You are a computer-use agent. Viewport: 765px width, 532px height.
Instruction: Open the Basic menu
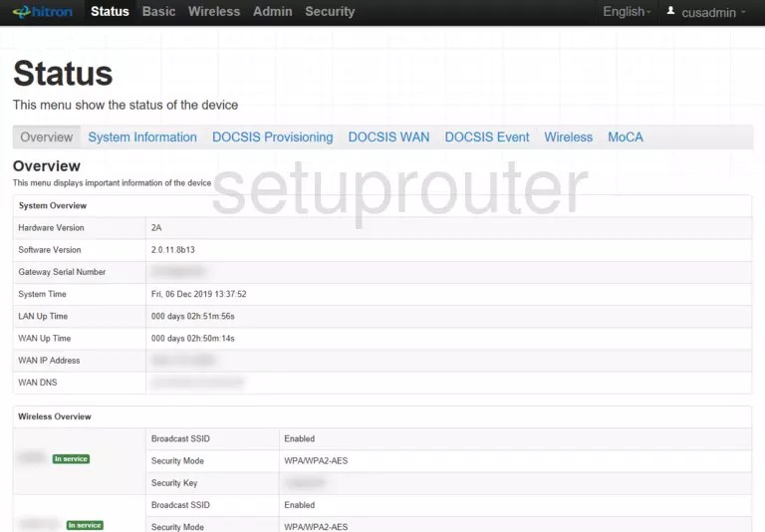point(158,12)
